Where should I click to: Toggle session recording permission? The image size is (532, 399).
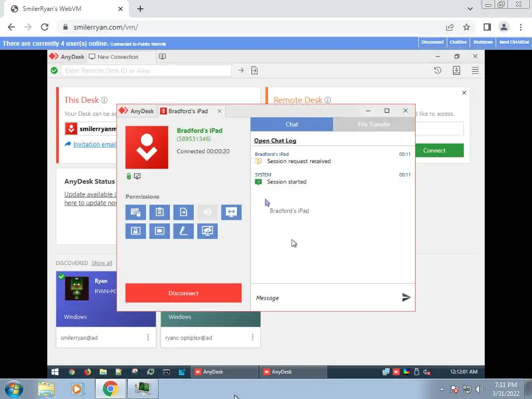tap(159, 231)
